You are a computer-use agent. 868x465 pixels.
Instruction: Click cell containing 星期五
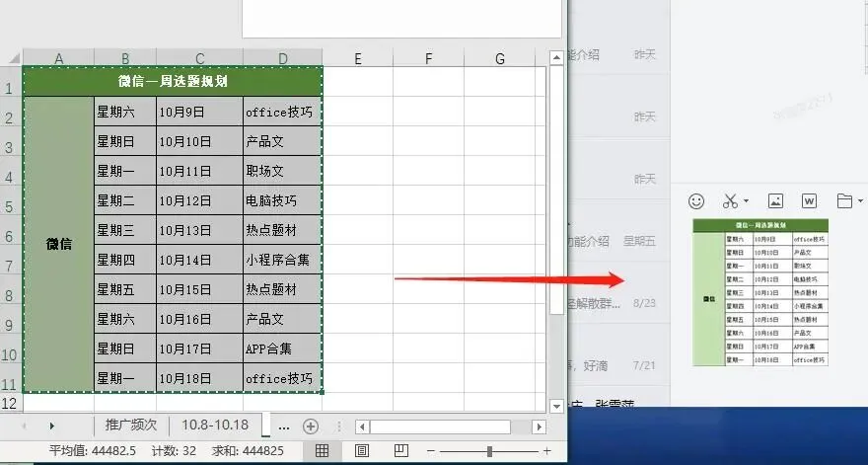125,289
